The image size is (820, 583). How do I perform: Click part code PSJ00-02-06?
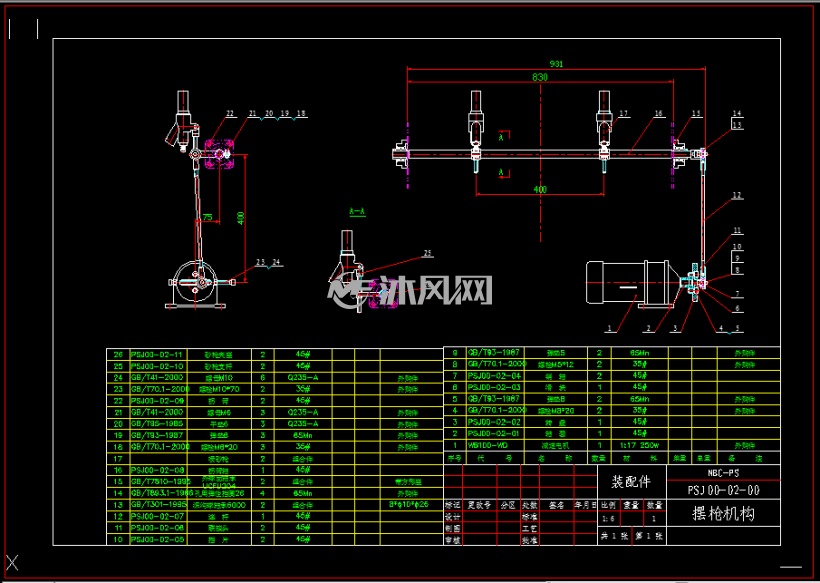point(157,528)
